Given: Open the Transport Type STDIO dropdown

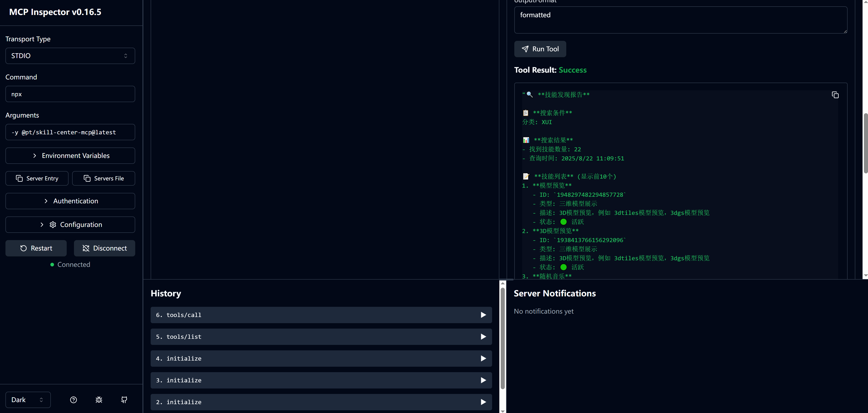Looking at the screenshot, I should (x=70, y=56).
